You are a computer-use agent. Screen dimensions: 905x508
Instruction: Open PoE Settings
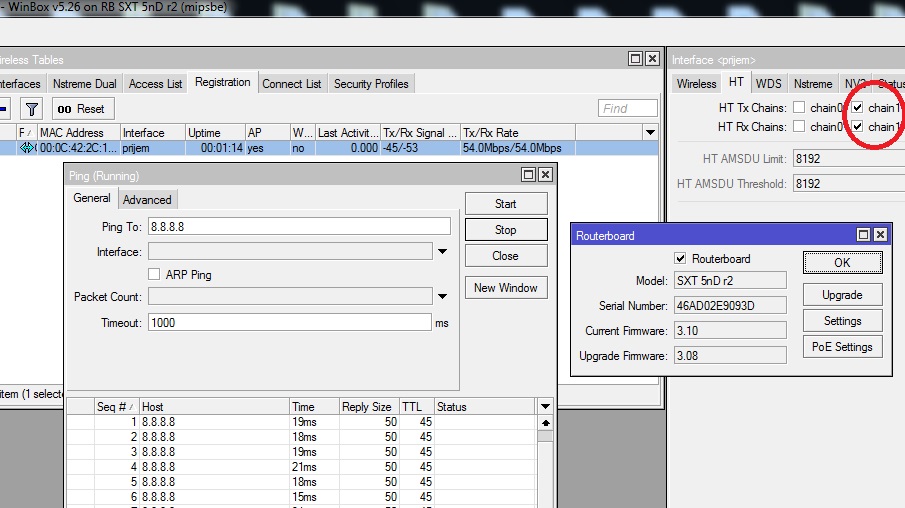(842, 347)
